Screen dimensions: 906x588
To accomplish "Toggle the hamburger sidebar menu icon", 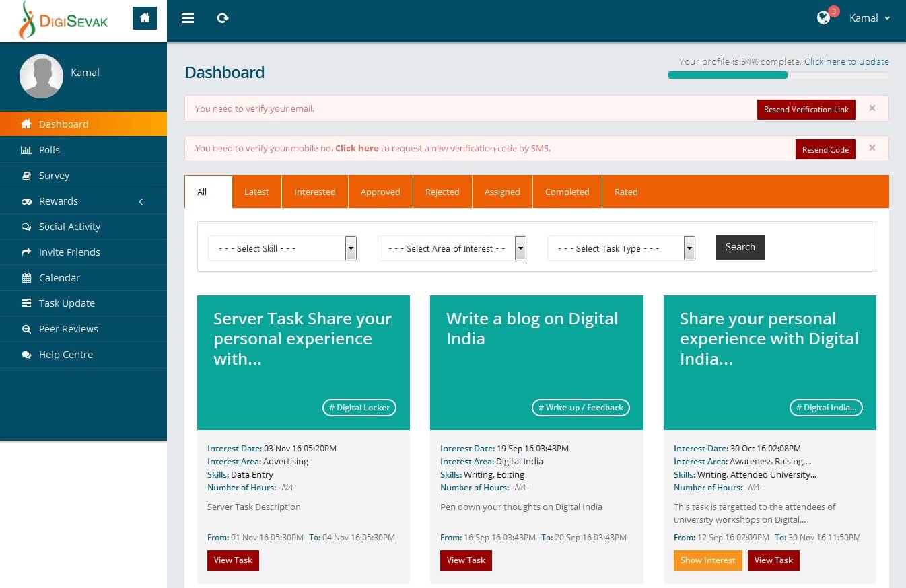I will [x=188, y=18].
